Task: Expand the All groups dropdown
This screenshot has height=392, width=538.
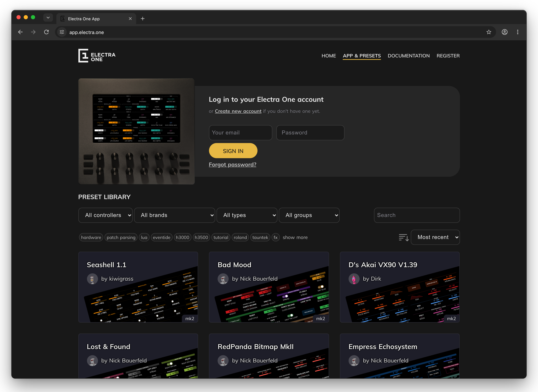Action: point(309,215)
